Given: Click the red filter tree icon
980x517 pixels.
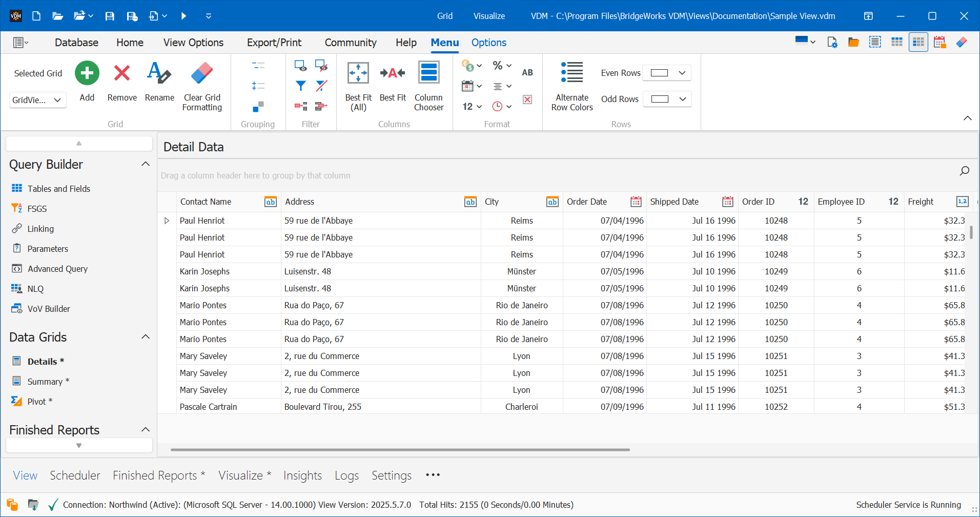Looking at the screenshot, I should pos(301,106).
